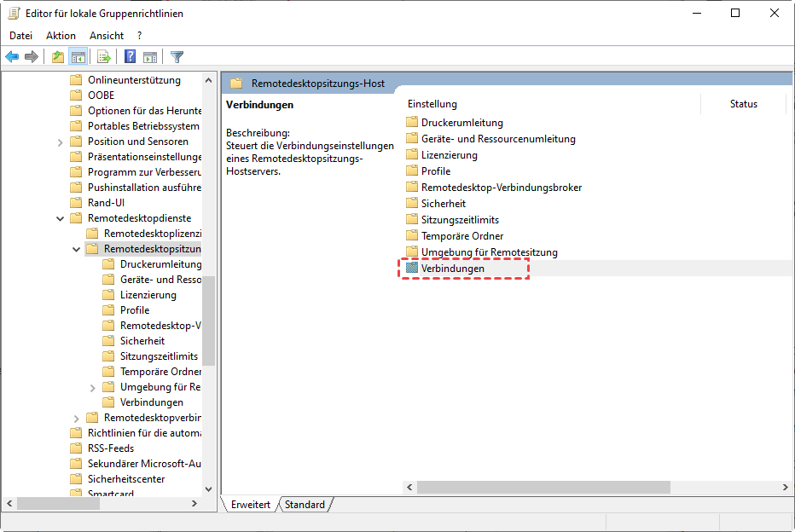Click the Status column header
The image size is (795, 532).
tap(743, 104)
